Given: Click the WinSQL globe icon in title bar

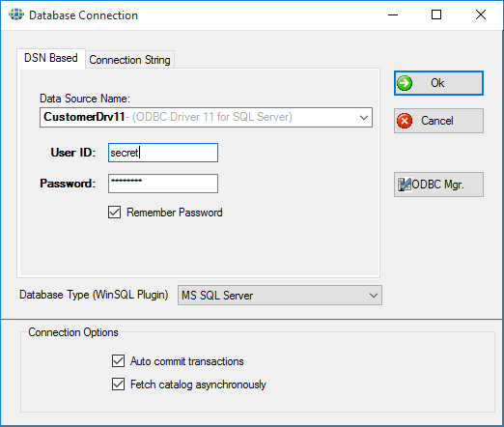Looking at the screenshot, I should (16, 14).
